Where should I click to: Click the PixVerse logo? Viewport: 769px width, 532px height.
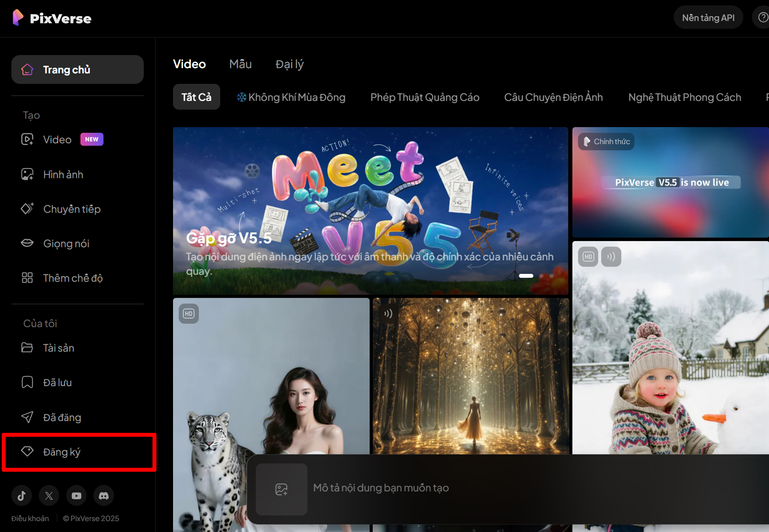pos(52,18)
